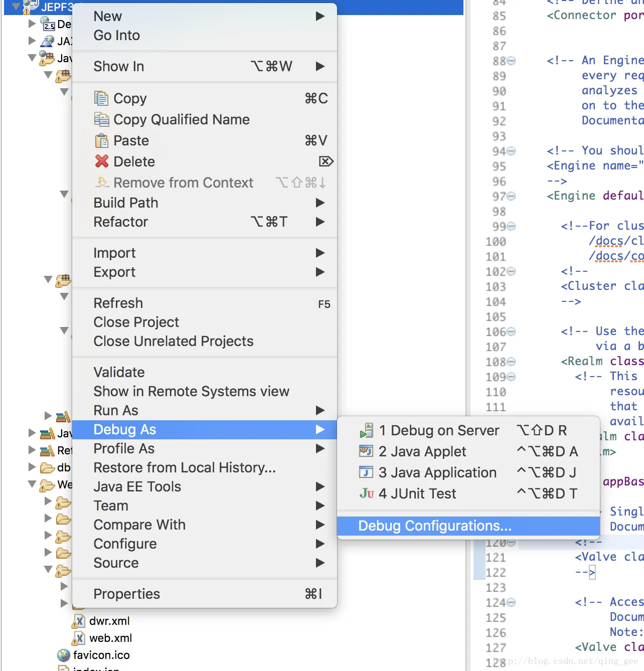Select Close Unrelated Projects
This screenshot has height=671, width=644.
[x=205, y=341]
